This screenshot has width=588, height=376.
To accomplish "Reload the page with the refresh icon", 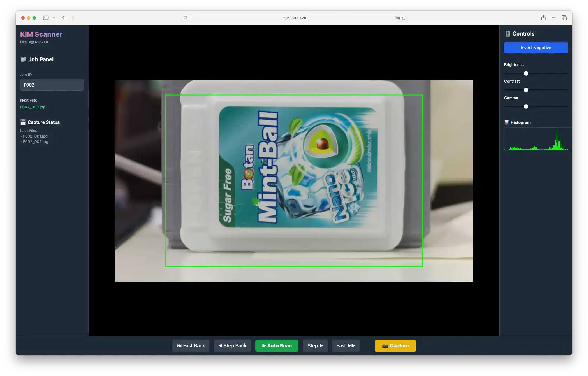I will coord(404,18).
